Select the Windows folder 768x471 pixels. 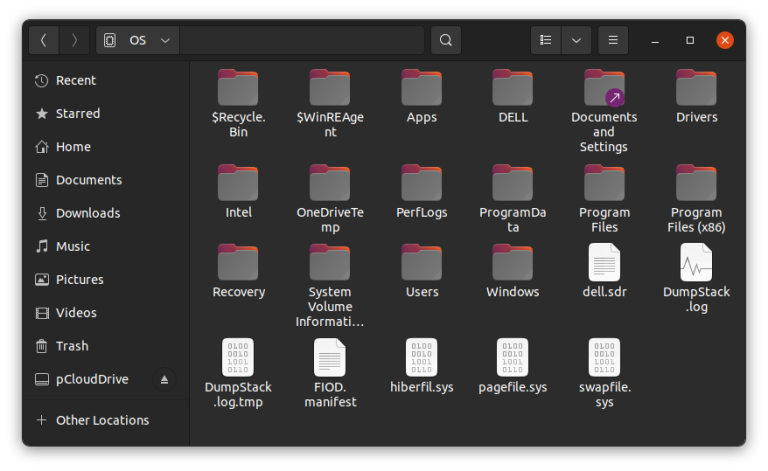coord(512,263)
